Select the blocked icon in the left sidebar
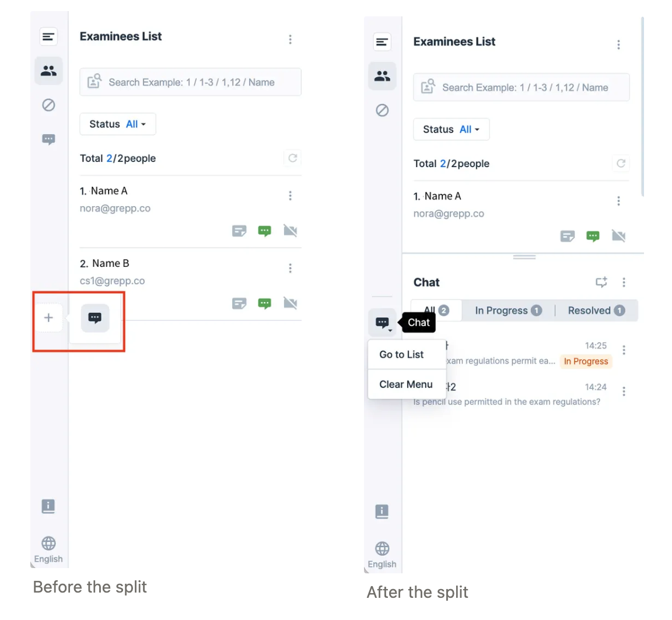The width and height of the screenshot is (672, 620). tap(48, 105)
